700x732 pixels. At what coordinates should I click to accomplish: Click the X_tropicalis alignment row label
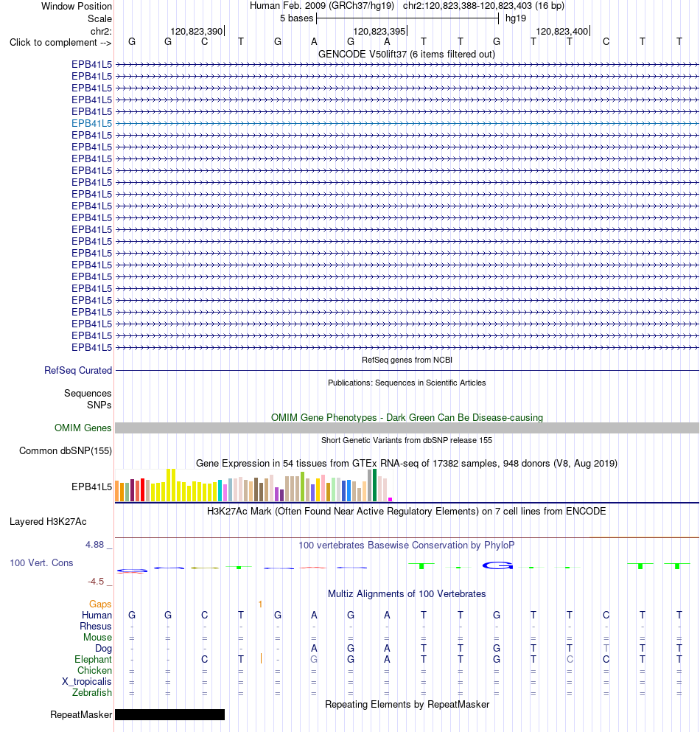click(x=87, y=682)
